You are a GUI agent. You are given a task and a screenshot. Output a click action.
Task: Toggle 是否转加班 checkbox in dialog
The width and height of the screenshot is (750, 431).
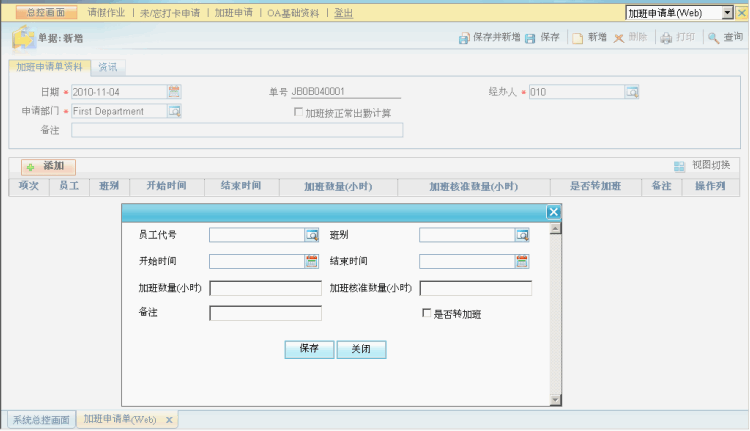click(x=426, y=313)
